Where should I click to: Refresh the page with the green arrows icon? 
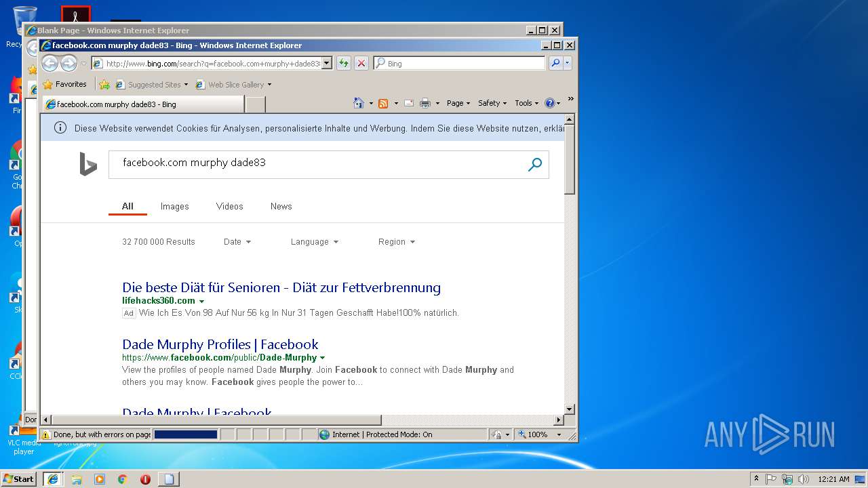344,64
